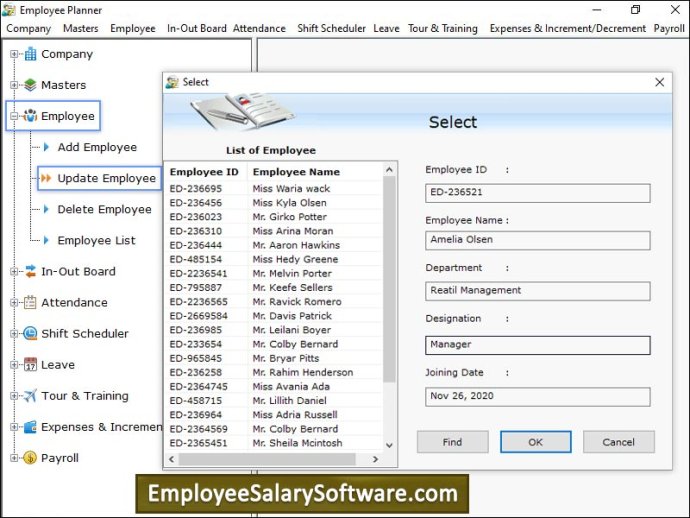Viewport: 690px width, 518px height.
Task: Click the Payroll coin icon
Action: click(30, 458)
